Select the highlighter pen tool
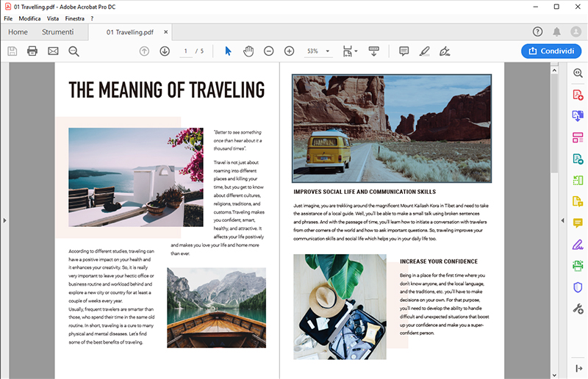This screenshot has height=379, width=588. pos(424,51)
